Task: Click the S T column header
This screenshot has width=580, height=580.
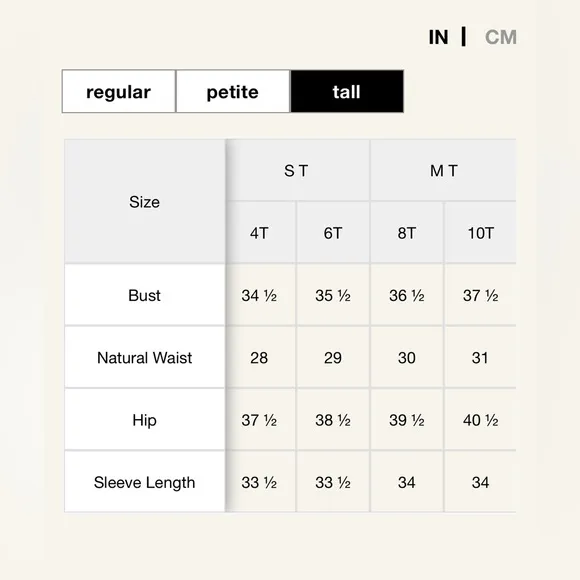Action: [x=298, y=171]
